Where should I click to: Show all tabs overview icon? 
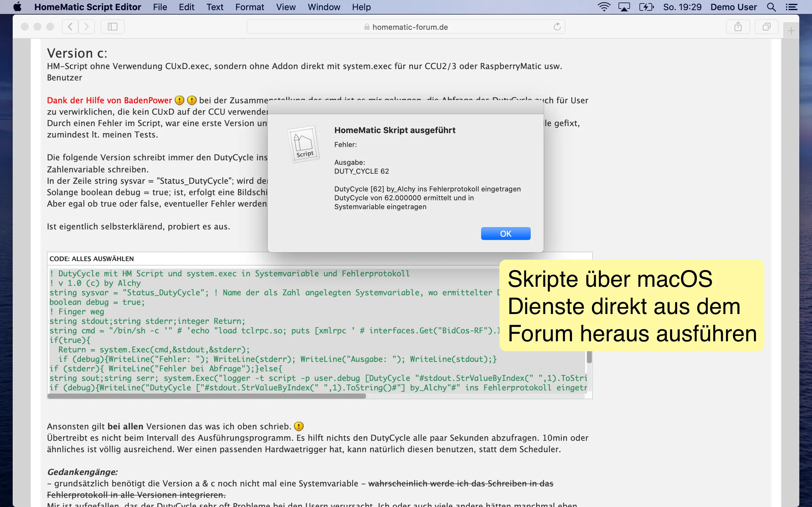(x=766, y=27)
